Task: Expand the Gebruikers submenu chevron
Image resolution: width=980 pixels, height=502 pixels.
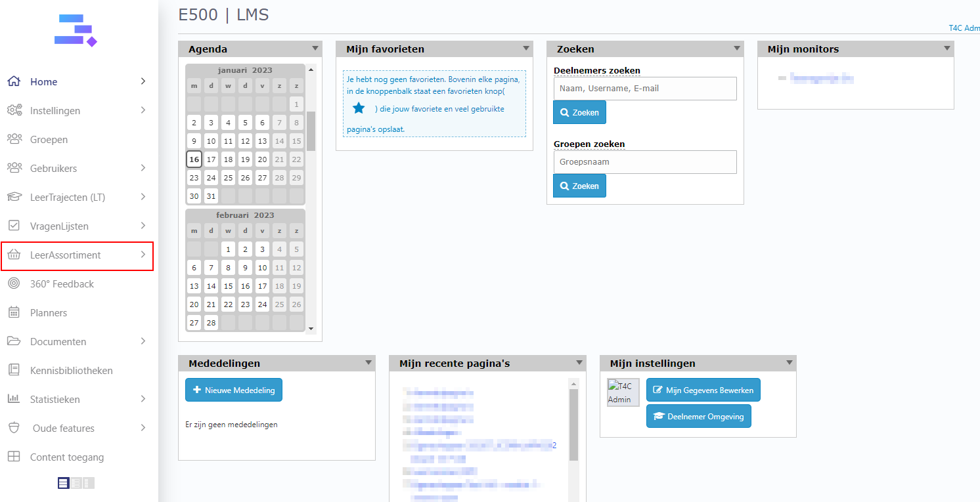Action: 143,168
